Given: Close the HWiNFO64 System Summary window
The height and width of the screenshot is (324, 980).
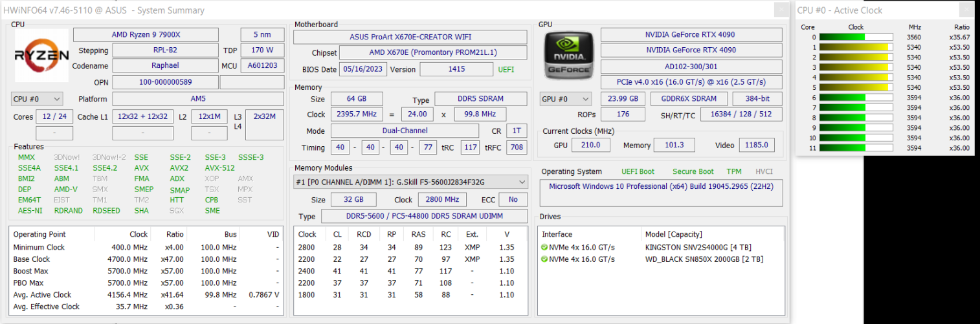Looking at the screenshot, I should coord(782,10).
